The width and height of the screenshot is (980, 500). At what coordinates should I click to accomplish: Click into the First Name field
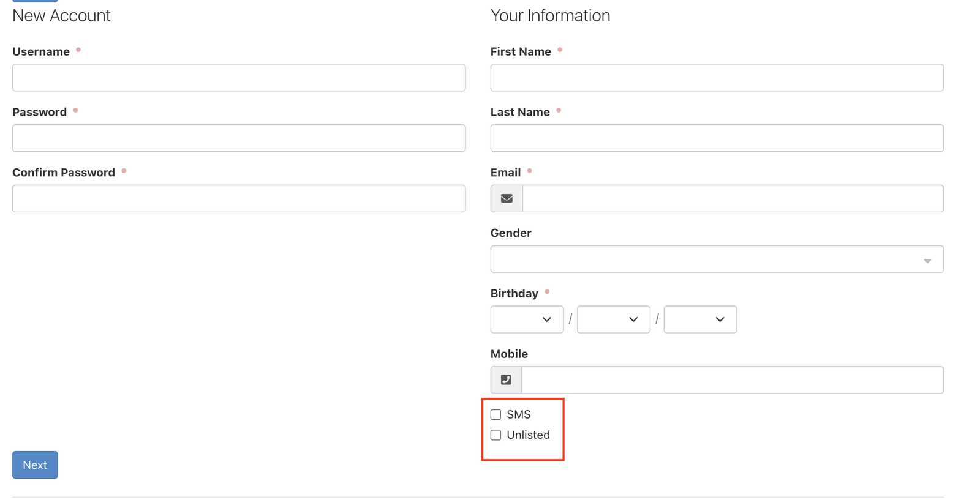tap(717, 78)
